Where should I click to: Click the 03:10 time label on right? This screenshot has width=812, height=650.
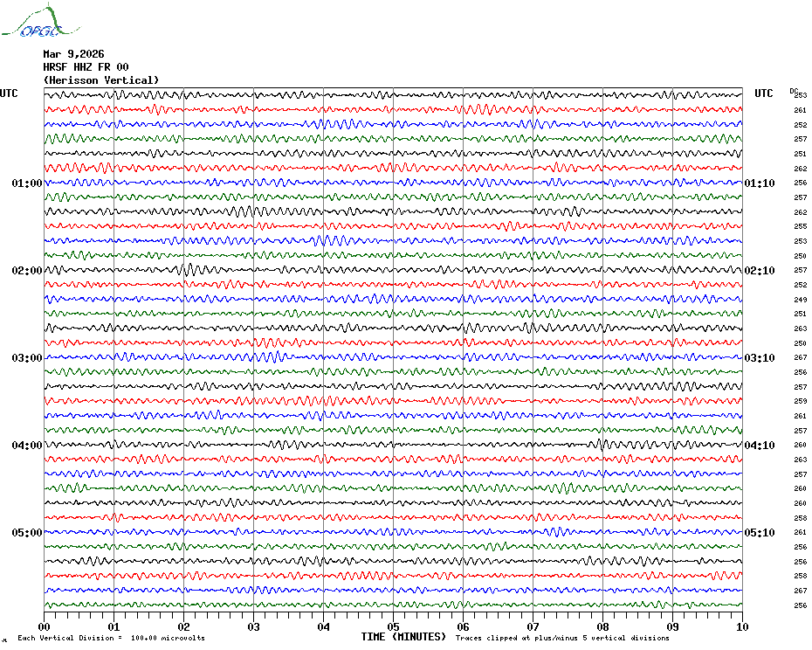(760, 358)
